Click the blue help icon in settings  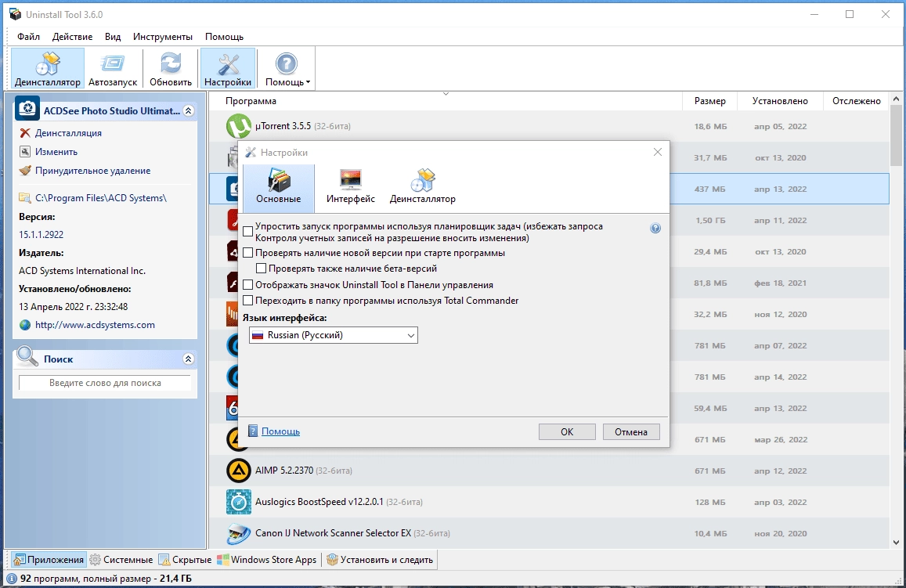coord(655,228)
